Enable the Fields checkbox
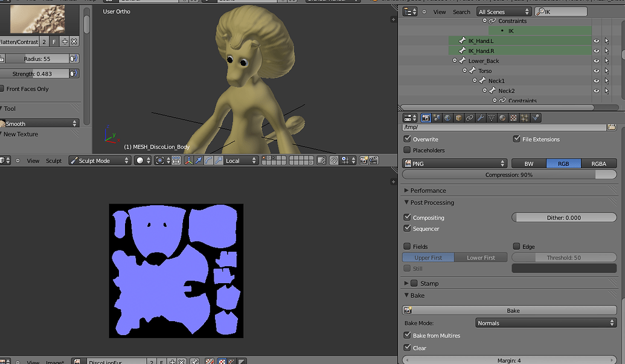The width and height of the screenshot is (625, 364). point(407,246)
